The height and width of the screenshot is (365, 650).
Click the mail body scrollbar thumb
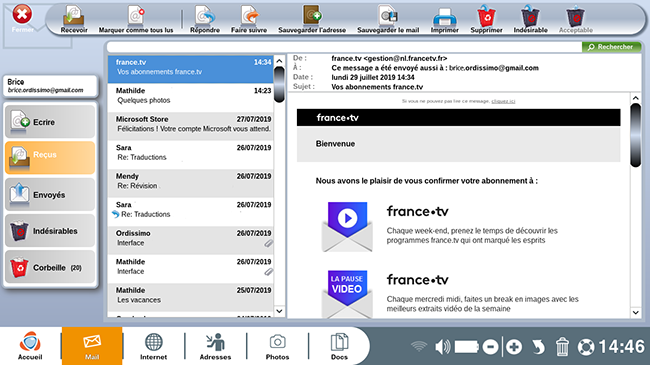click(635, 136)
